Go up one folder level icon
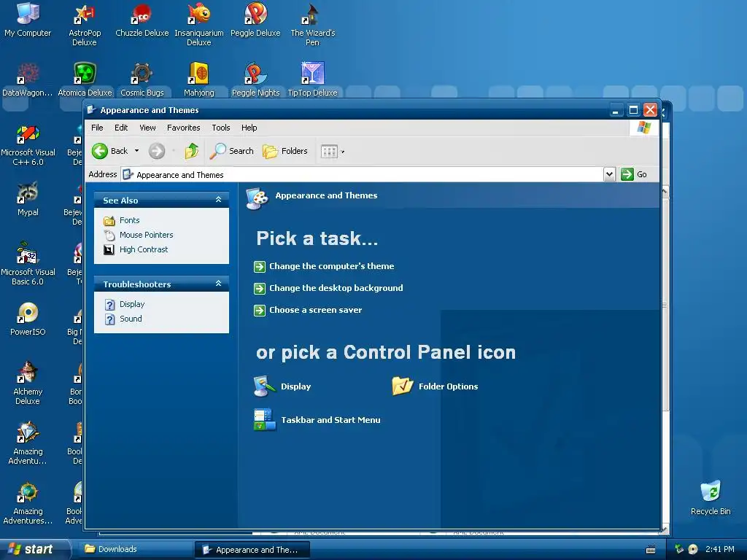This screenshot has width=747, height=560. point(192,151)
